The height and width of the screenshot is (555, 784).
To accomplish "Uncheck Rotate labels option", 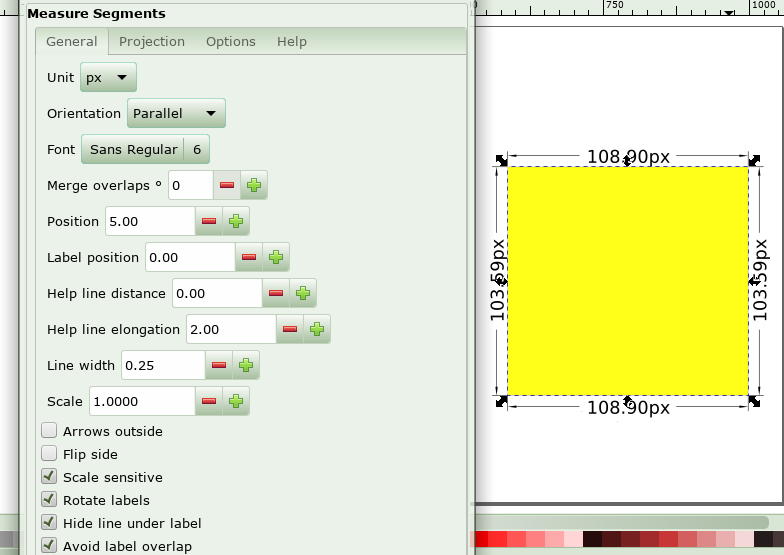I will [49, 500].
